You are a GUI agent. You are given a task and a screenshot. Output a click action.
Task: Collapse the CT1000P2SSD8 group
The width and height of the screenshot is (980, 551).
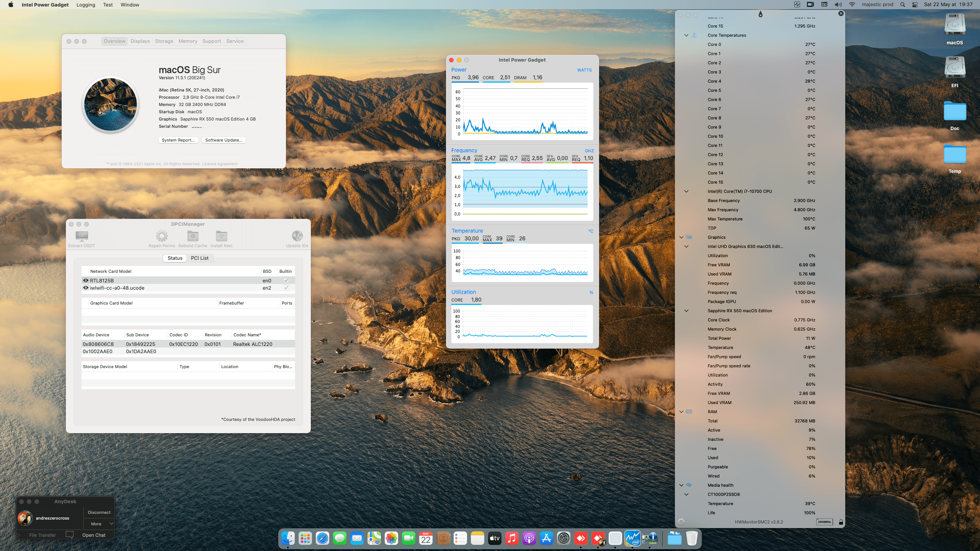pyautogui.click(x=686, y=494)
